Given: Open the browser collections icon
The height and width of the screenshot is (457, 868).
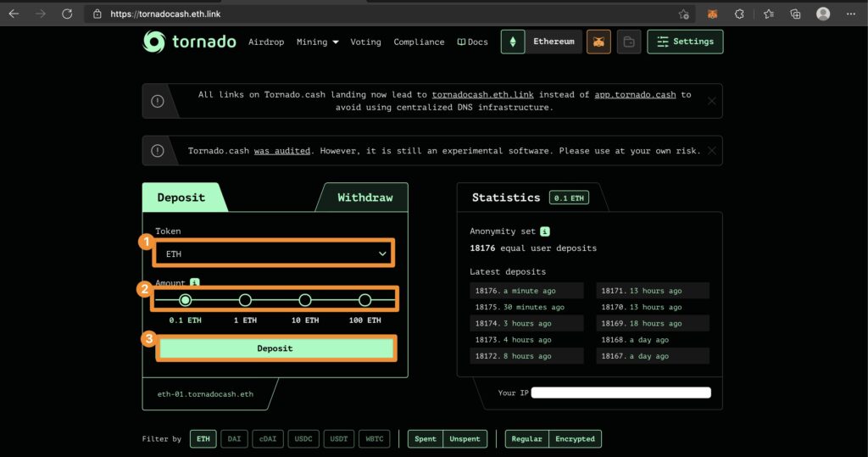Looking at the screenshot, I should point(795,14).
